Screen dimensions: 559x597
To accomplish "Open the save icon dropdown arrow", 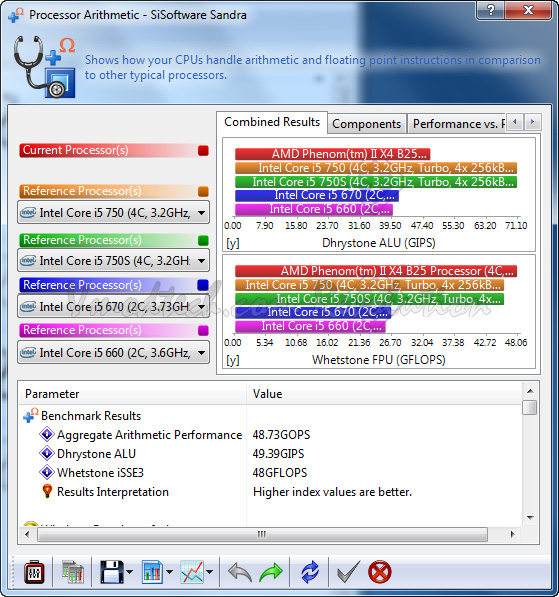I will 129,572.
